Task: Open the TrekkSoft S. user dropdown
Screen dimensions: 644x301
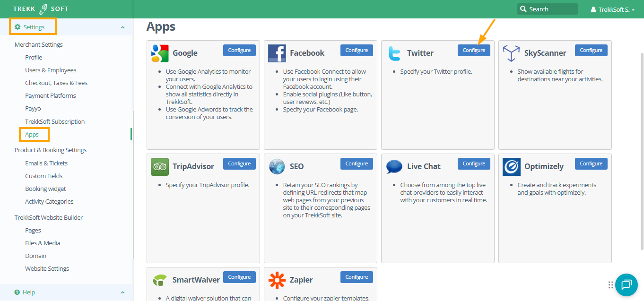Action: coord(613,9)
